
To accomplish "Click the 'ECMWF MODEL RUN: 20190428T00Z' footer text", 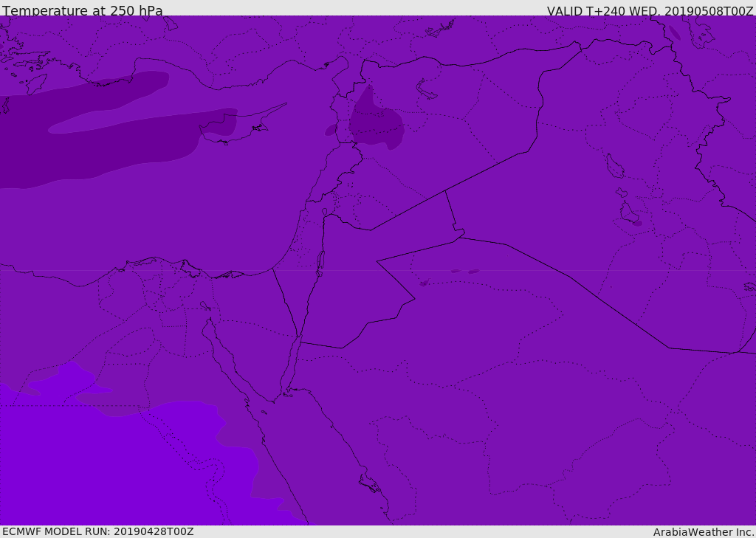I will (x=98, y=531).
